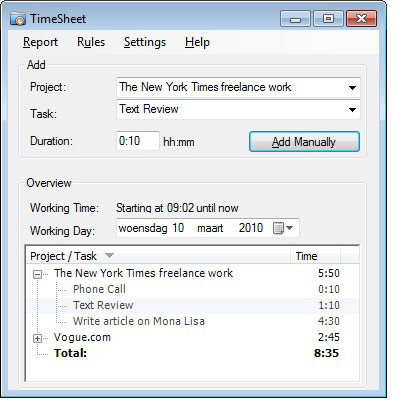Select weekday woensdag in the date field
This screenshot has height=405, width=393.
pos(143,228)
